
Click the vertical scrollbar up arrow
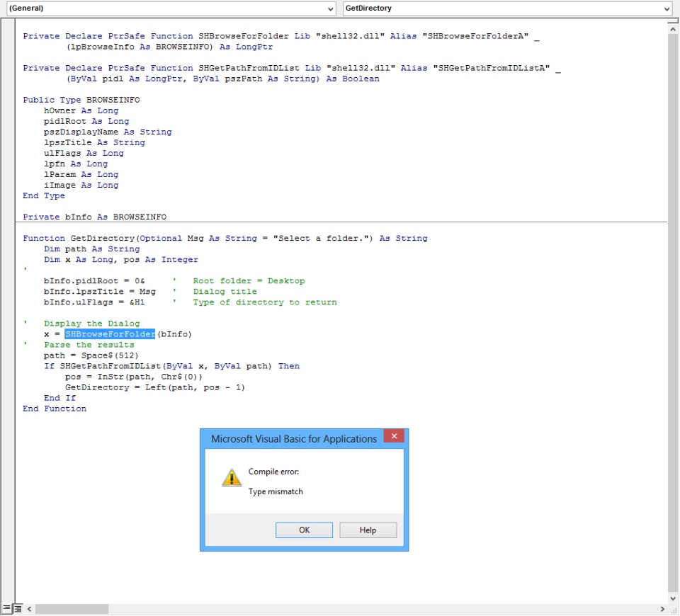[x=673, y=30]
